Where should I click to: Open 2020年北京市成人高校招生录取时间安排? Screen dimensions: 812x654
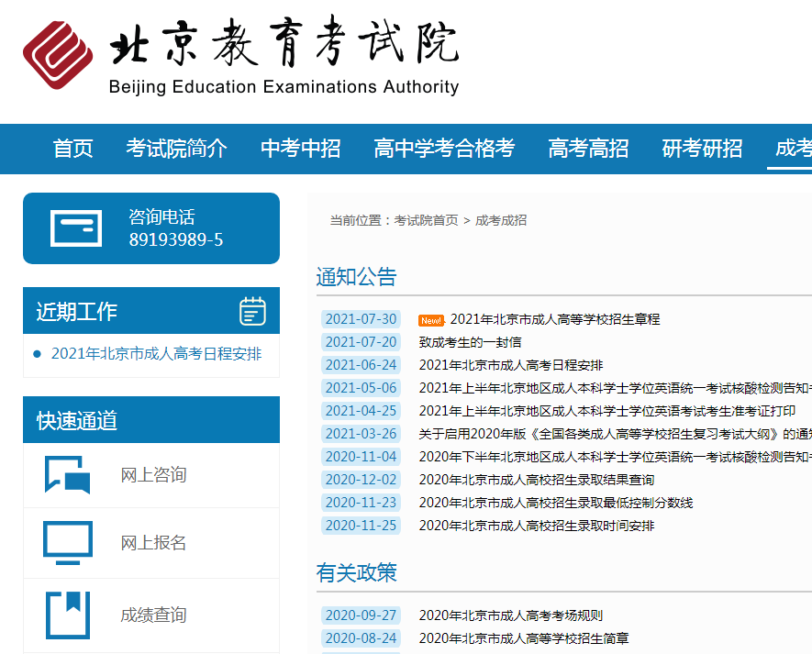point(537,526)
